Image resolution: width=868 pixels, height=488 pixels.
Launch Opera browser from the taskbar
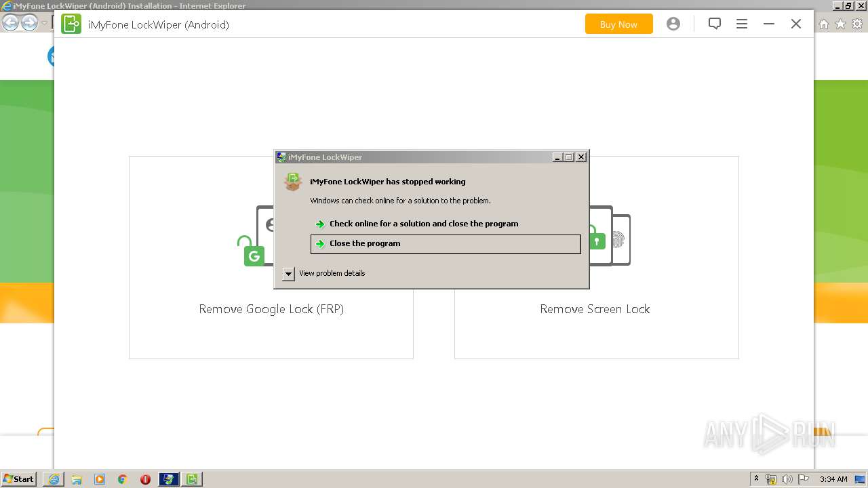(x=145, y=479)
